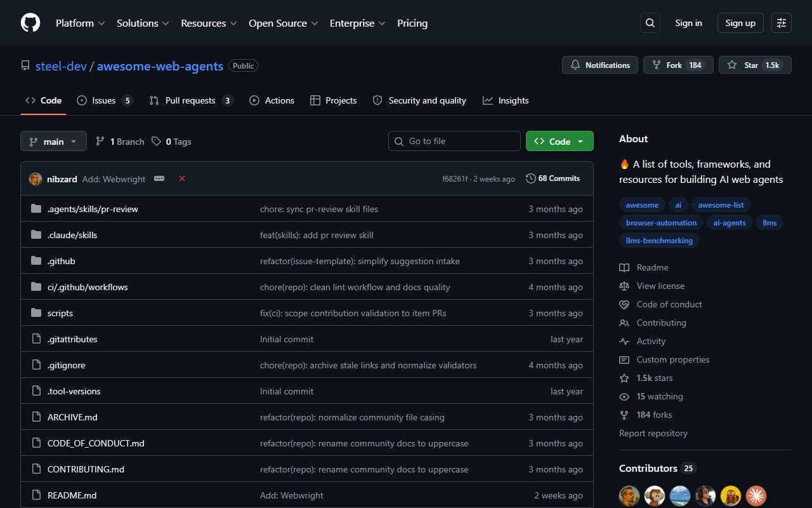Select the ai-agents topic tag

tap(730, 223)
